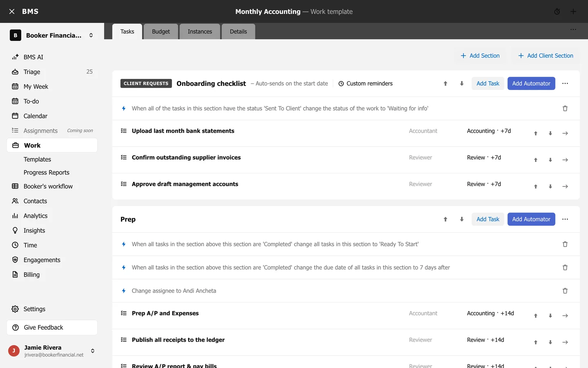588x368 pixels.
Task: Open Prep section more options menu
Action: click(x=565, y=219)
